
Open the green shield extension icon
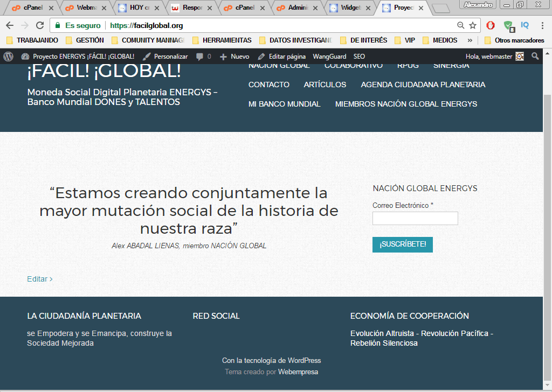(x=509, y=26)
